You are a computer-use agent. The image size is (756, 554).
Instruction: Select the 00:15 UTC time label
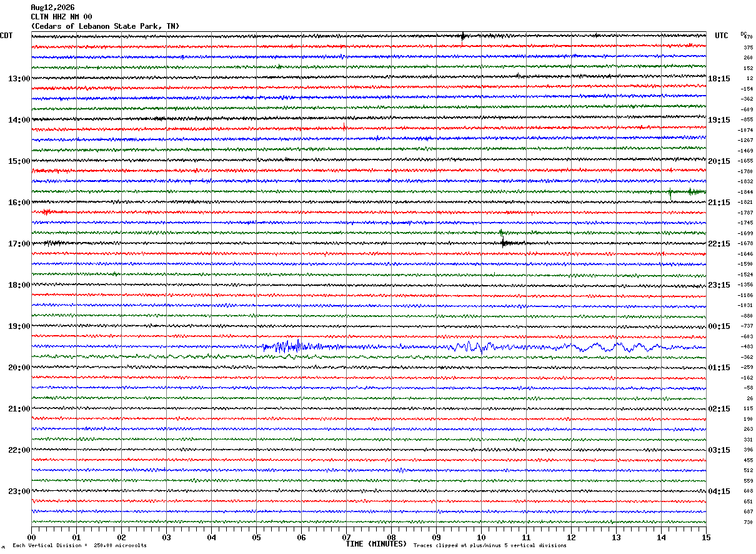(x=720, y=326)
